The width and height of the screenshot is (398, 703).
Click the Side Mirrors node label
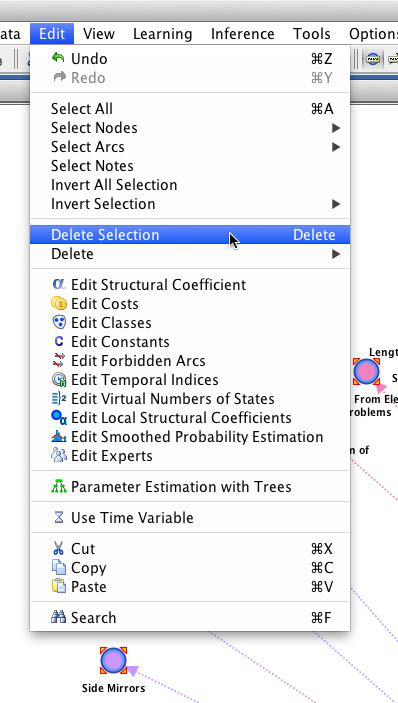[113, 688]
